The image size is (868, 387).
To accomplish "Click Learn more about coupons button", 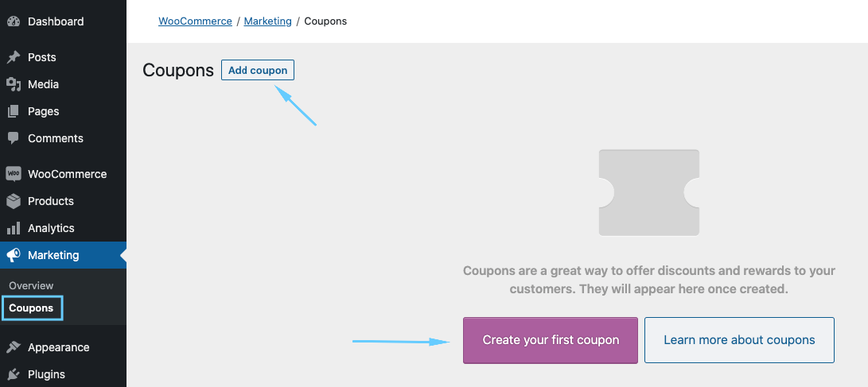I will (739, 340).
